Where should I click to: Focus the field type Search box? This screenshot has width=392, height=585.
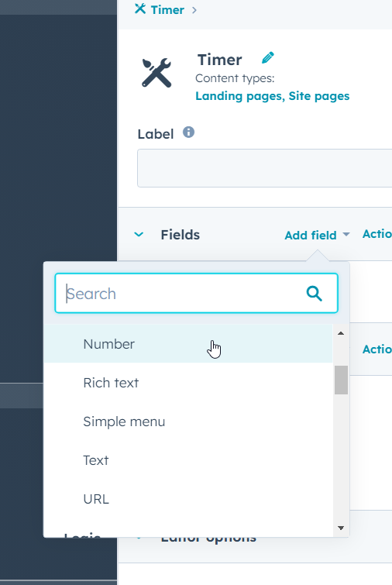tap(196, 293)
